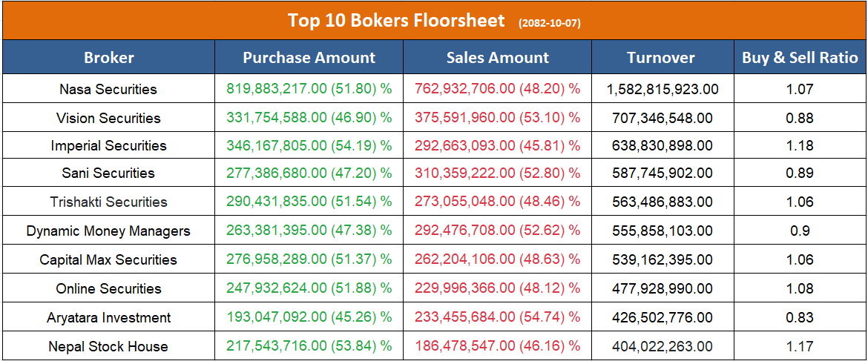The height and width of the screenshot is (361, 868).
Task: Select the Online Securities broker cell
Action: tap(108, 289)
